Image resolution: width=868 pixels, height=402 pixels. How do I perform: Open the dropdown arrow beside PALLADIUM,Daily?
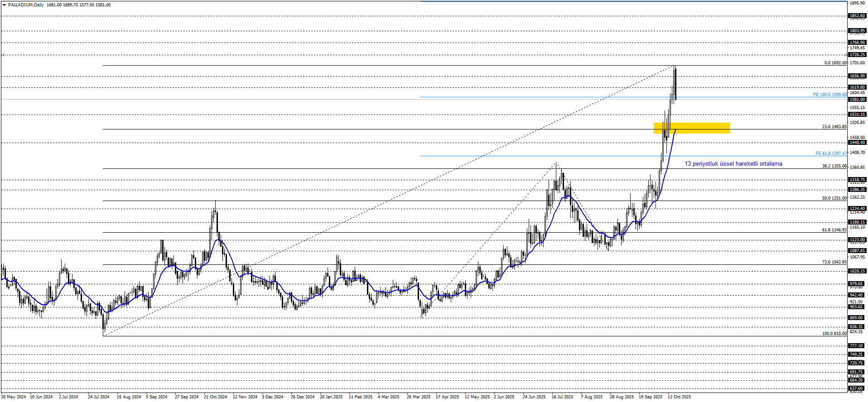coord(4,5)
